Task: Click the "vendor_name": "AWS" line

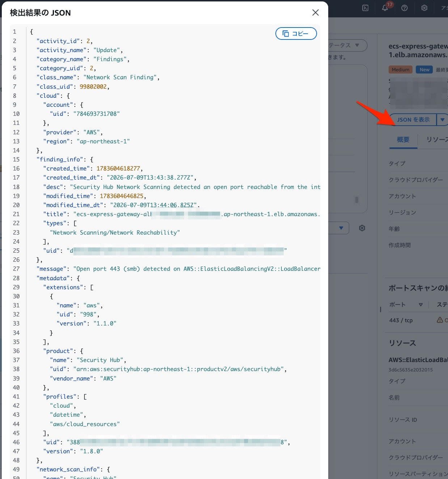Action: 83,378
